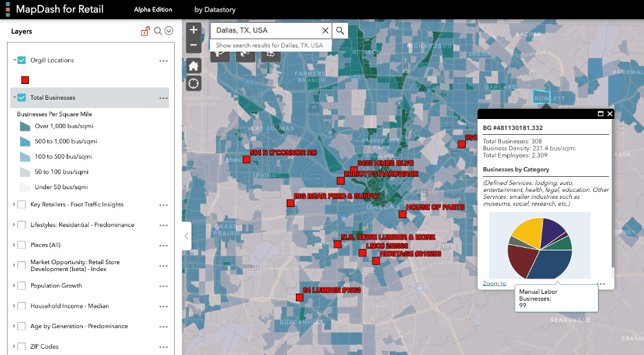Open the ZIP Codes layer options menu

[x=163, y=347]
